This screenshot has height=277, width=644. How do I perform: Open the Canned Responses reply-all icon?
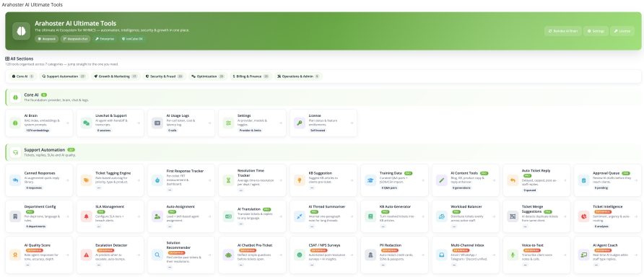16,180
